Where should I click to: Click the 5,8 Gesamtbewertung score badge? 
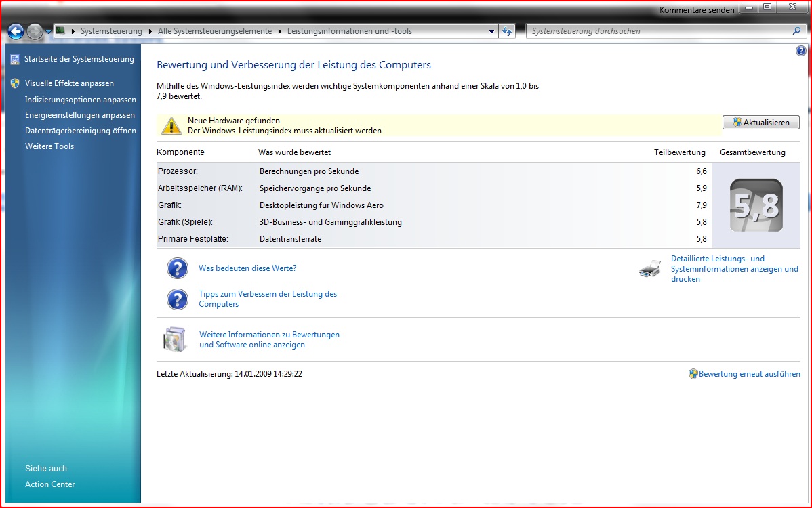[756, 205]
